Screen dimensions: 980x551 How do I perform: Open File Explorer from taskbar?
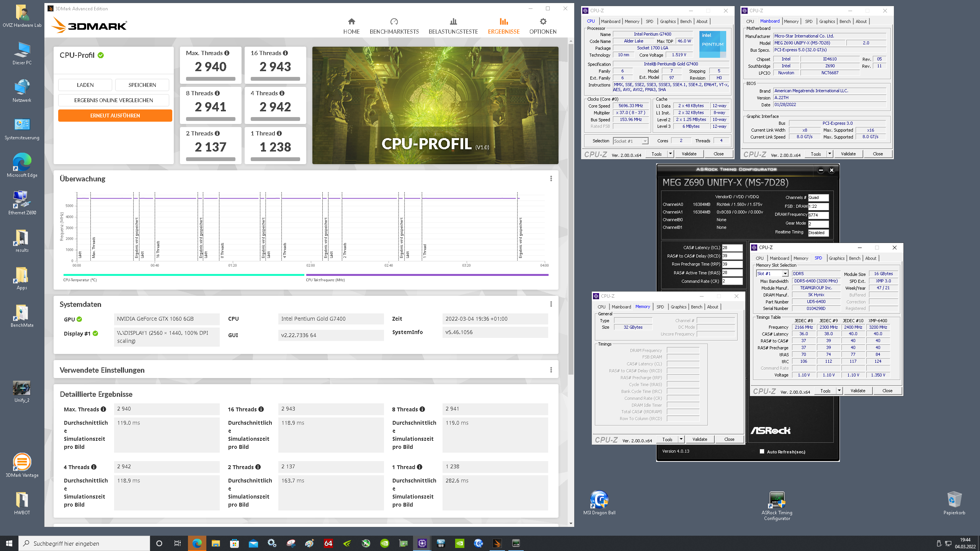pyautogui.click(x=216, y=543)
